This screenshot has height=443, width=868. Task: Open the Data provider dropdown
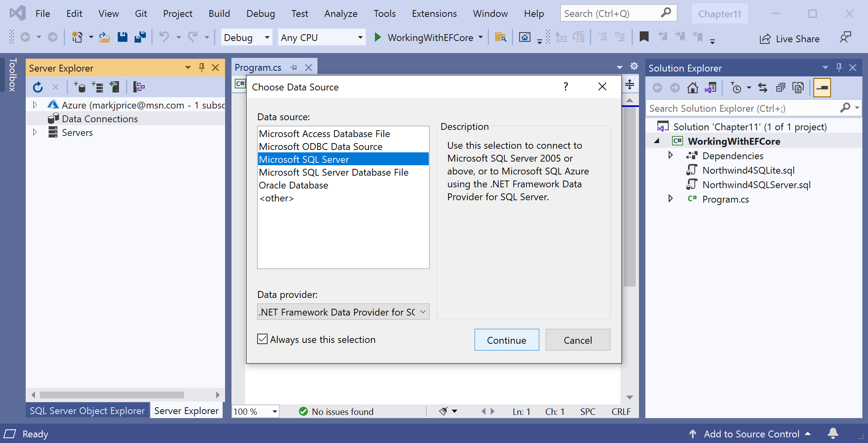point(422,312)
